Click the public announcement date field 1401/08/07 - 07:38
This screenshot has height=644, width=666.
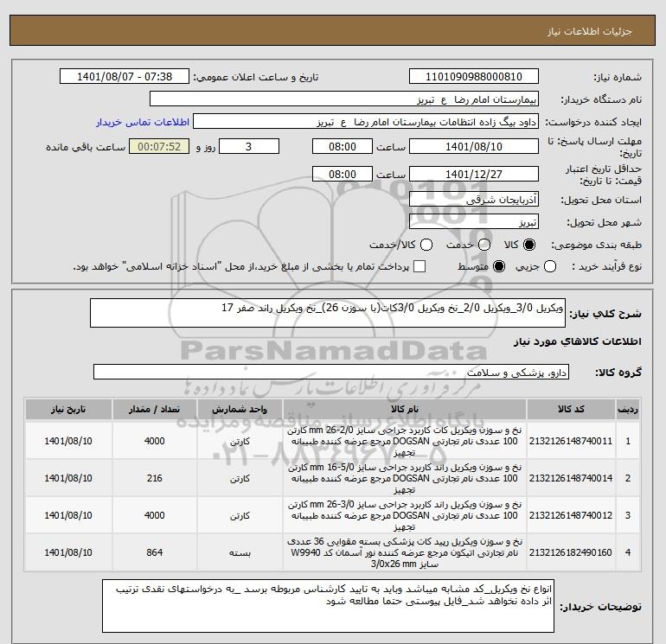click(125, 76)
